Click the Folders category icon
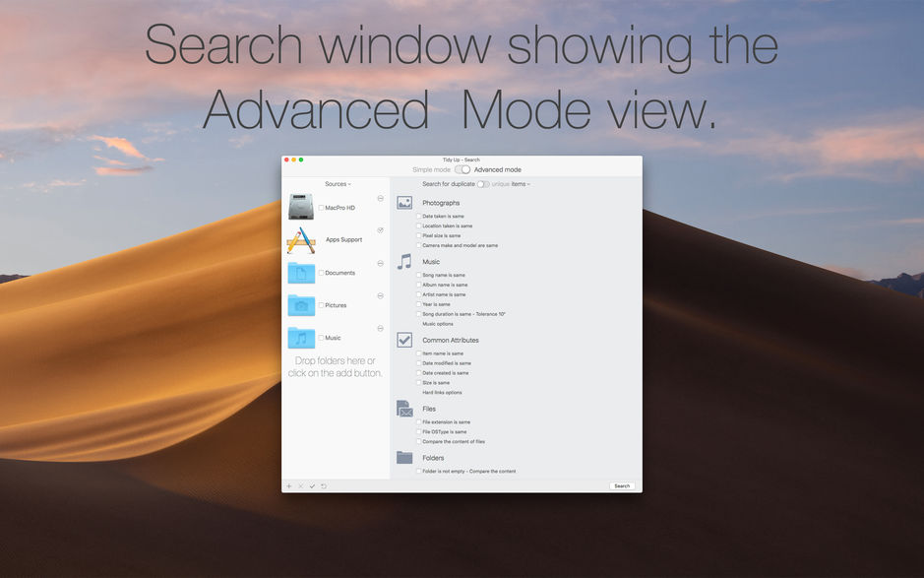Image resolution: width=924 pixels, height=578 pixels. pos(404,457)
